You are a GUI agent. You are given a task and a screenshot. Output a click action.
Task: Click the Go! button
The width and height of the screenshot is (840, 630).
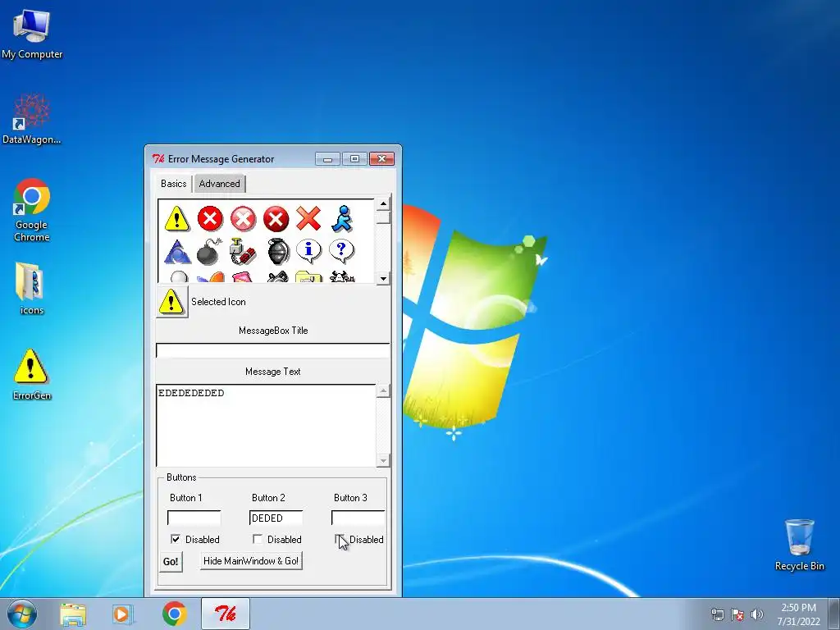click(171, 561)
